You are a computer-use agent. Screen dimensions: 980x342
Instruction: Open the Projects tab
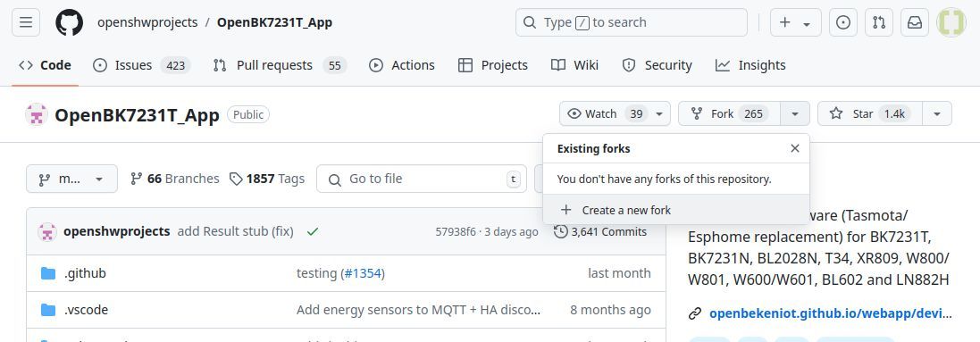492,65
